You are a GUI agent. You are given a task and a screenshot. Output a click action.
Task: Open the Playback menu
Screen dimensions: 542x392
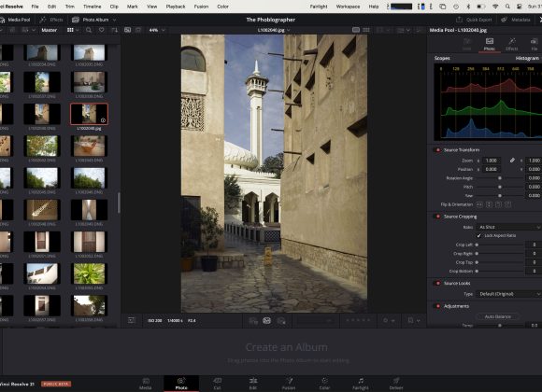pos(176,7)
